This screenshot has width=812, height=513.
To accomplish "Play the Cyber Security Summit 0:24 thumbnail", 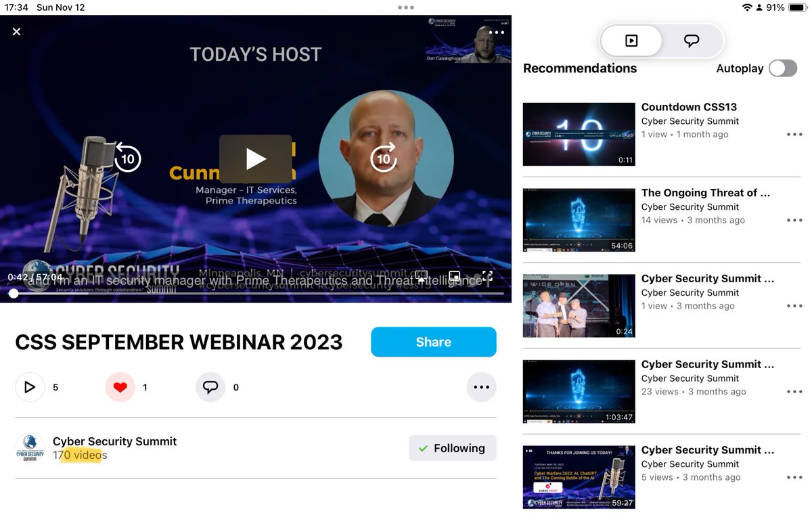I will 579,305.
